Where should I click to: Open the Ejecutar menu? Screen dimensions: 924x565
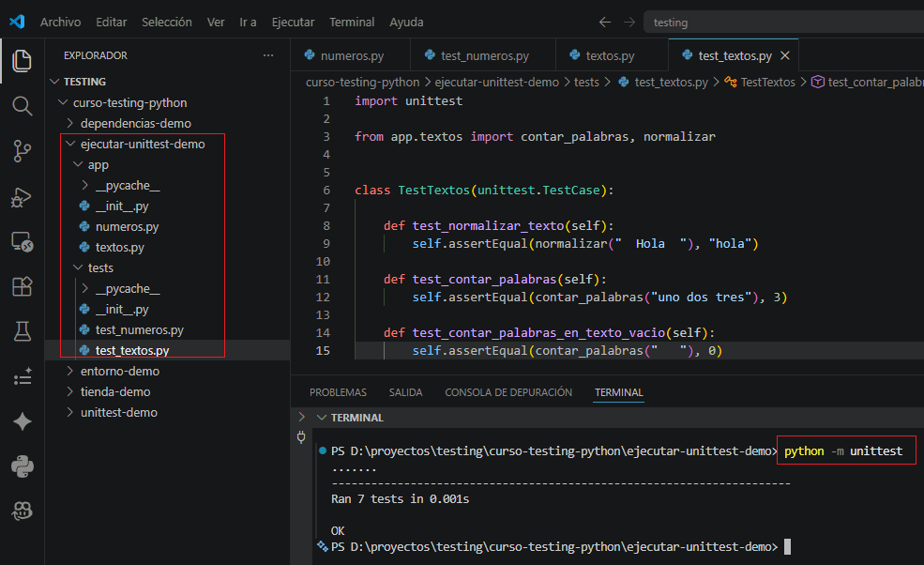[293, 22]
